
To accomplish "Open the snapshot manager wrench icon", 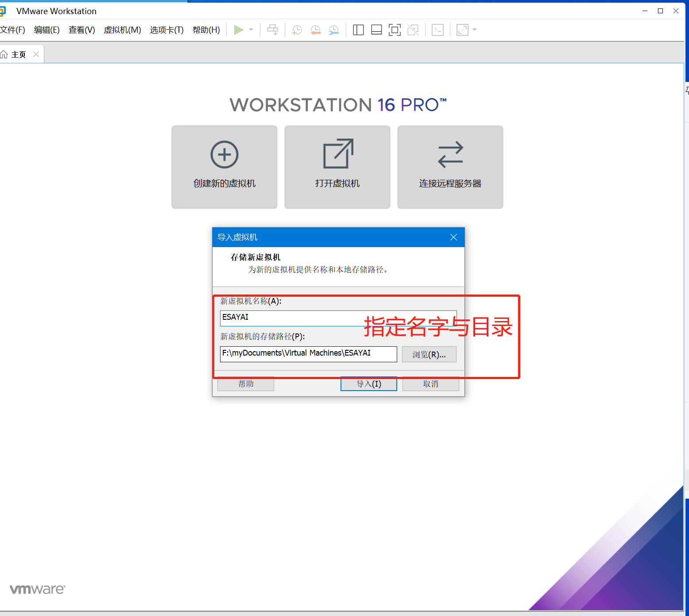I will pos(333,30).
